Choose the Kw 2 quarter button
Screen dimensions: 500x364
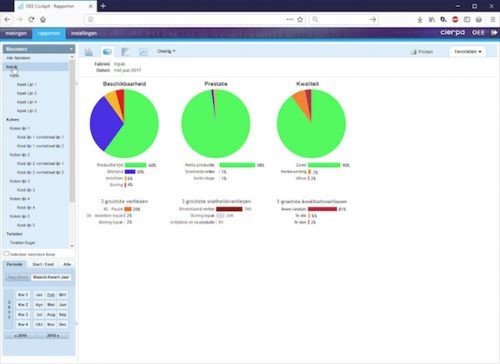click(23, 305)
